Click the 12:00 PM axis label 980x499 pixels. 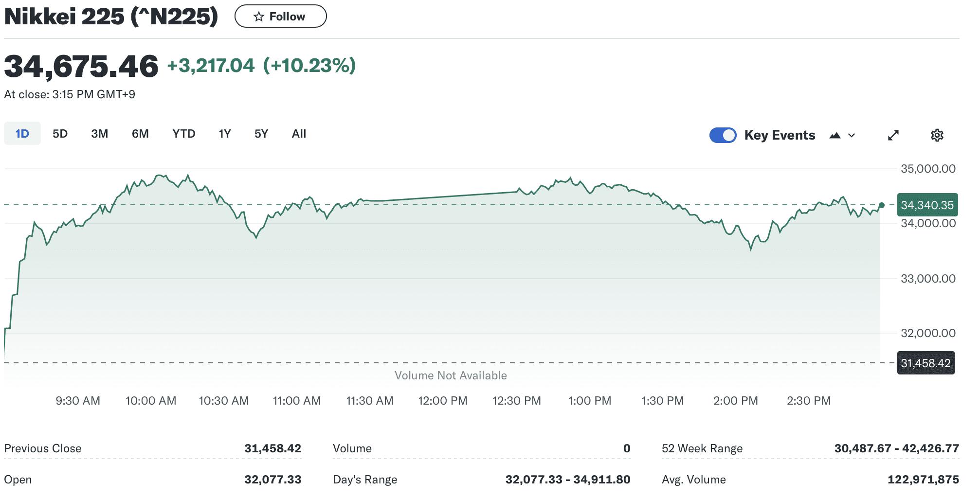pos(443,401)
